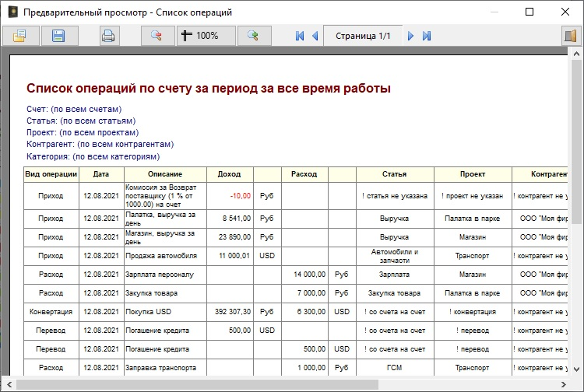Click the 'Описание' column header
This screenshot has width=584, height=392.
click(165, 174)
